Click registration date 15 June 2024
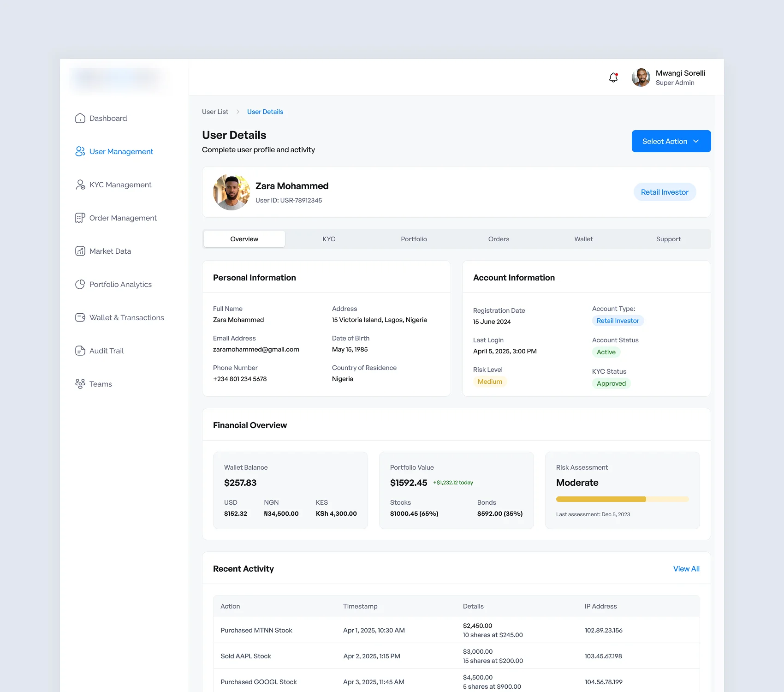Viewport: 784px width, 692px height. click(x=492, y=322)
